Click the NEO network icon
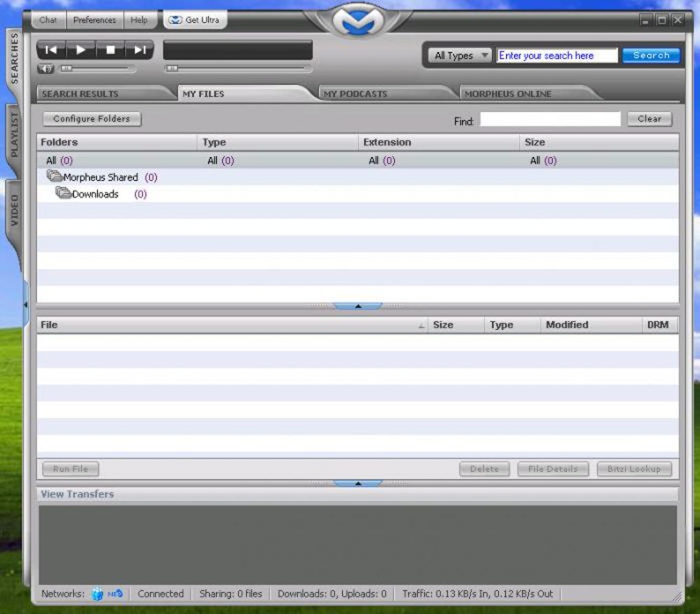 [x=115, y=594]
